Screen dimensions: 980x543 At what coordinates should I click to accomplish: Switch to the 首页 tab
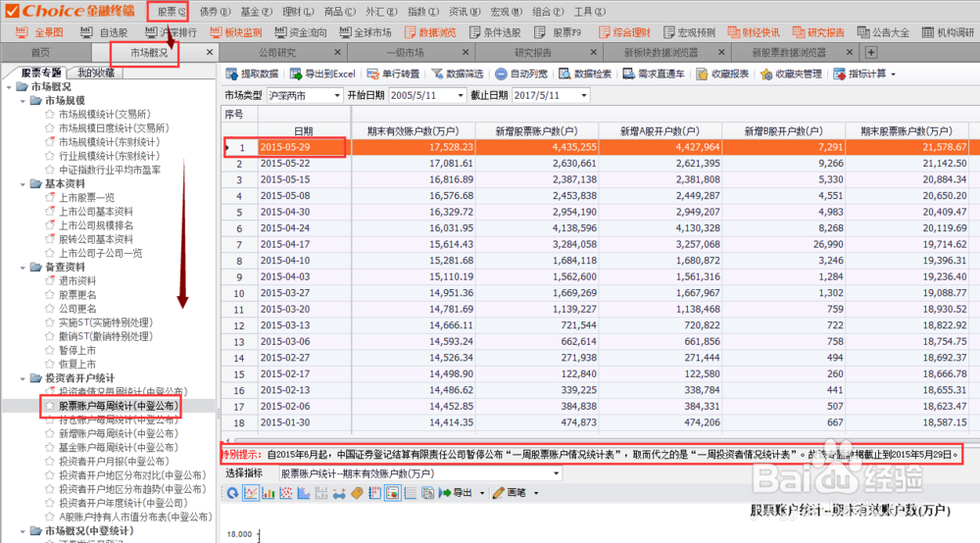(40, 53)
